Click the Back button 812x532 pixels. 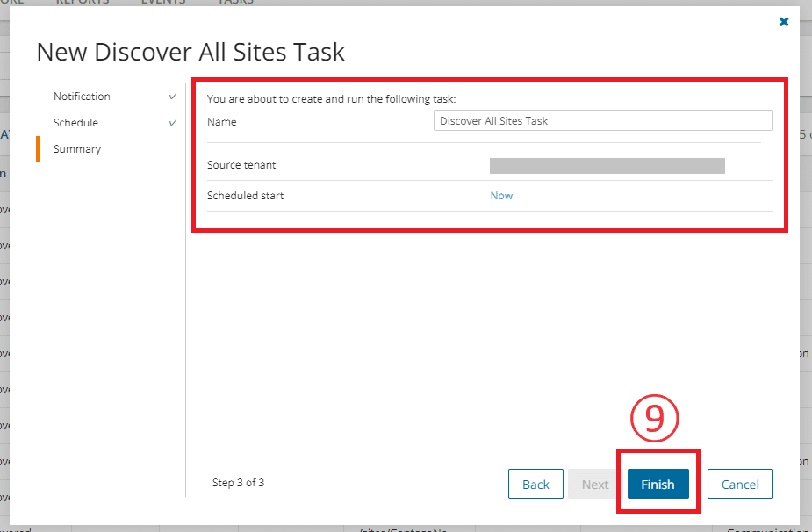click(535, 484)
